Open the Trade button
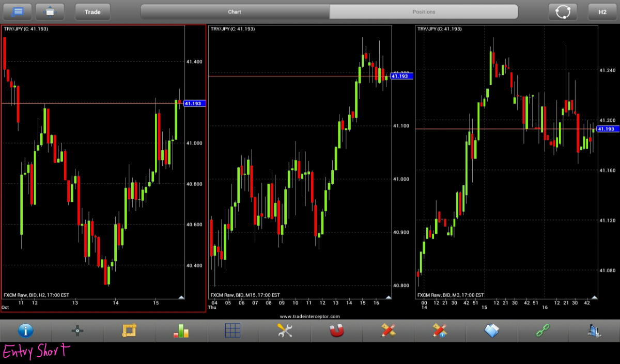The width and height of the screenshot is (620, 364). pos(93,11)
